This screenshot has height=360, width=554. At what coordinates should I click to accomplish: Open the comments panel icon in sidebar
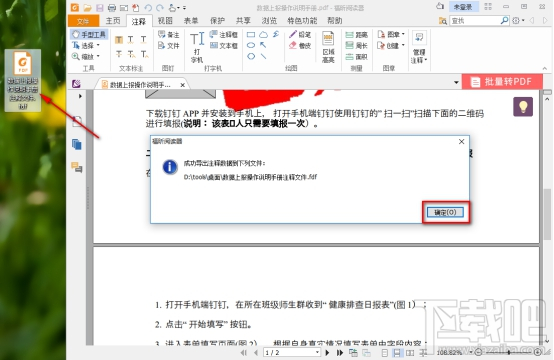[x=77, y=166]
